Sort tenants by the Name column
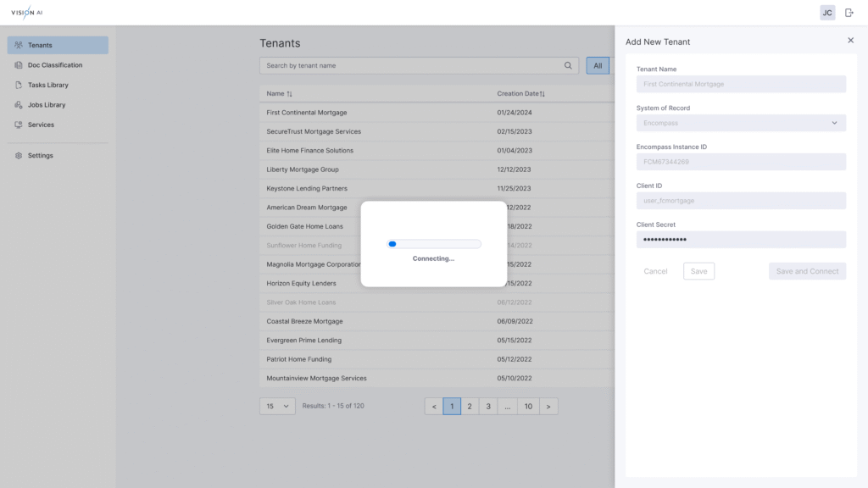Viewport: 868px width, 488px height. click(279, 94)
